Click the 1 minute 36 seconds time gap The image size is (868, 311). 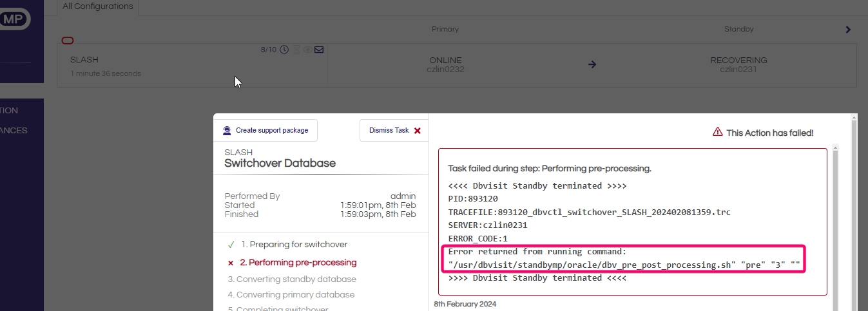coord(106,73)
